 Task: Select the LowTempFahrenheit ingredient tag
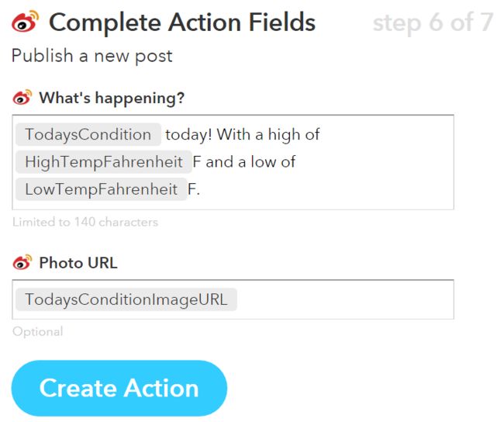tap(101, 189)
